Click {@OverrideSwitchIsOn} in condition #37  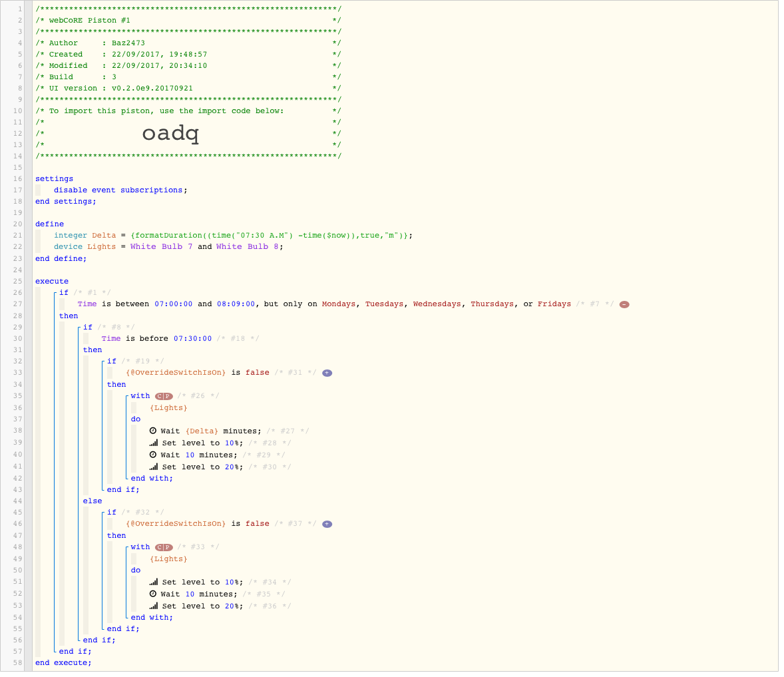(x=176, y=523)
